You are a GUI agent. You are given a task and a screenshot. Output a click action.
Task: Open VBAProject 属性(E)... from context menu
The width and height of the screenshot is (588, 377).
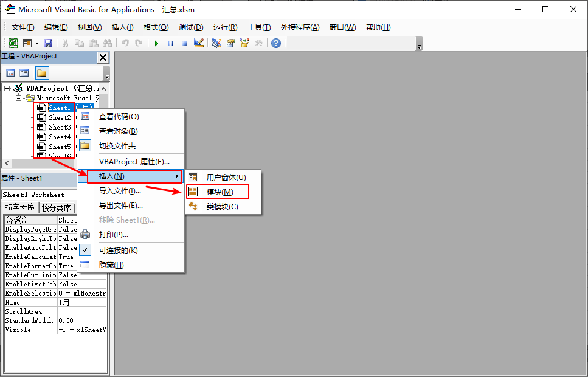[131, 162]
